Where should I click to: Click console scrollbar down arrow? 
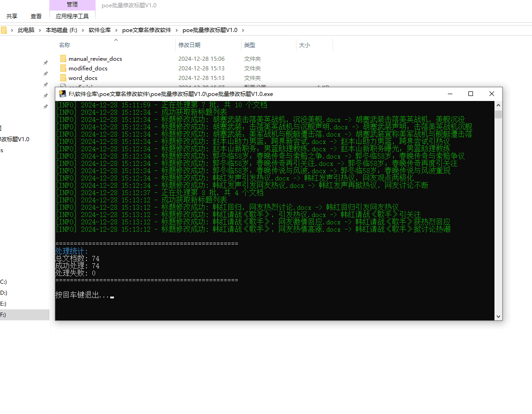point(498,316)
